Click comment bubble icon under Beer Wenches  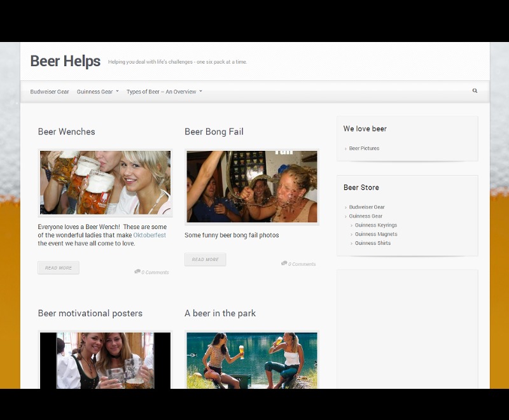coord(137,271)
